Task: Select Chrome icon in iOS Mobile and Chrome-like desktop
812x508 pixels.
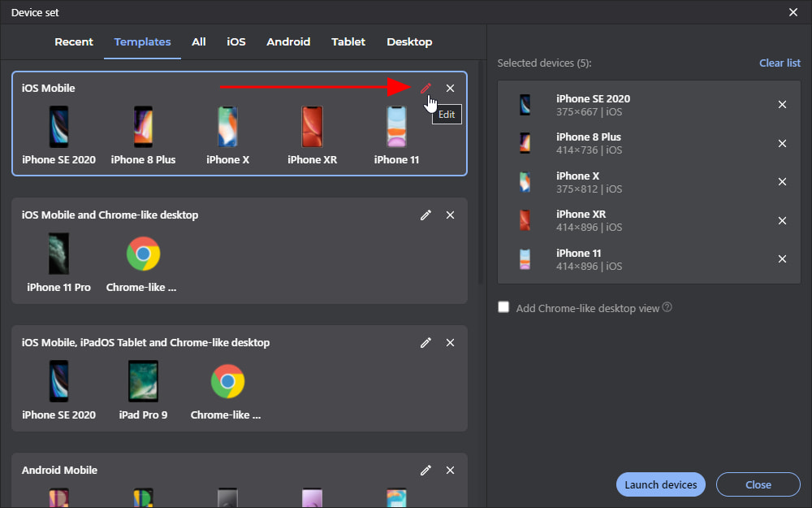Action: [x=144, y=254]
